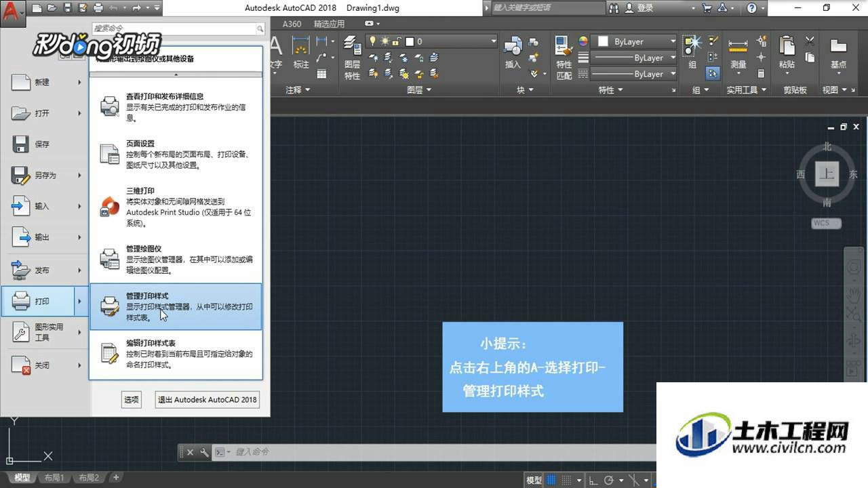
Task: Select 打开 (Open) in application menu
Action: (x=46, y=113)
